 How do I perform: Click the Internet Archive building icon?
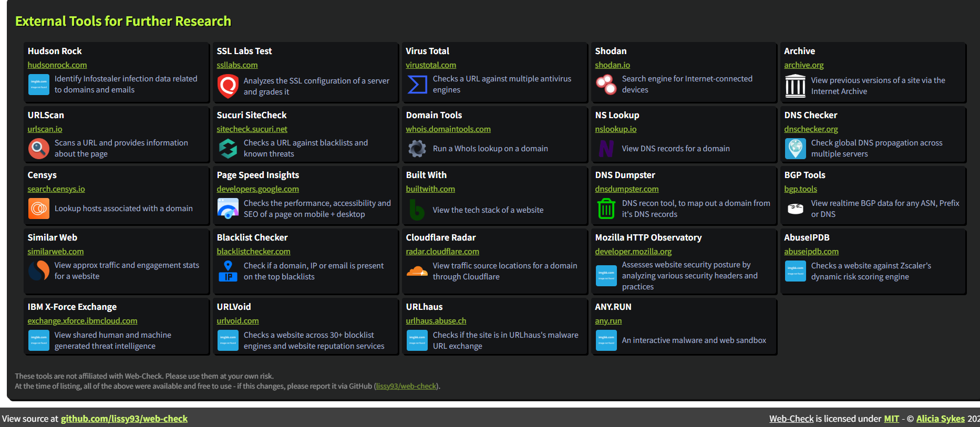[796, 86]
